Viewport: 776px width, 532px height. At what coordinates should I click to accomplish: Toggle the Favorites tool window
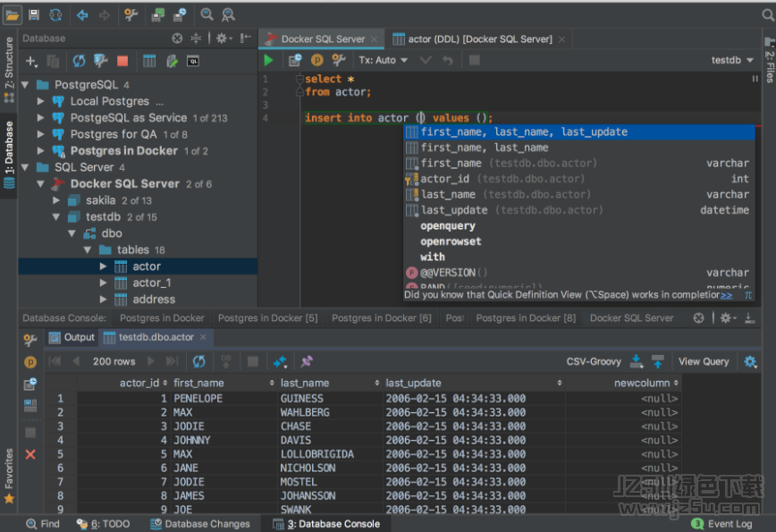(9, 476)
